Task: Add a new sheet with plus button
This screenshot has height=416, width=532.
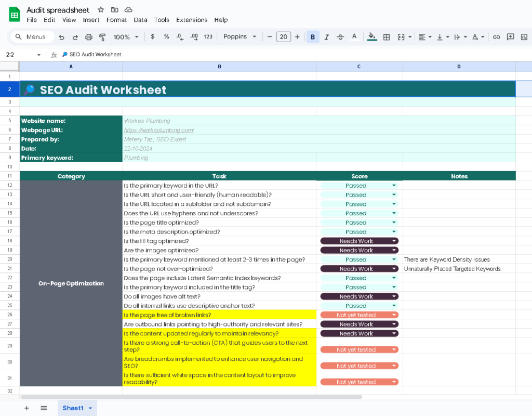Action: (x=26, y=408)
